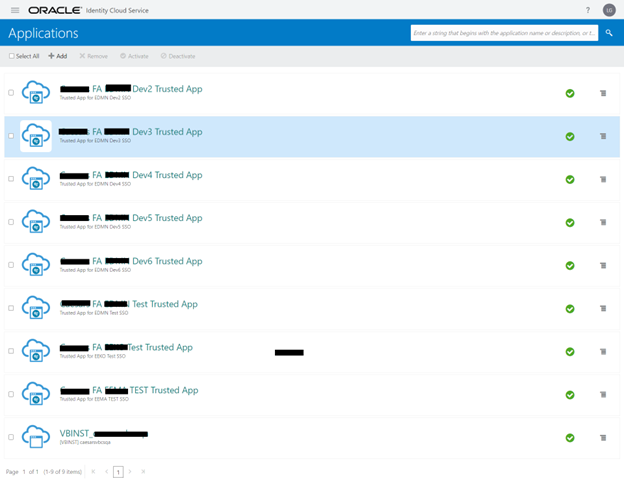Go to next page in pagination

tap(130, 471)
